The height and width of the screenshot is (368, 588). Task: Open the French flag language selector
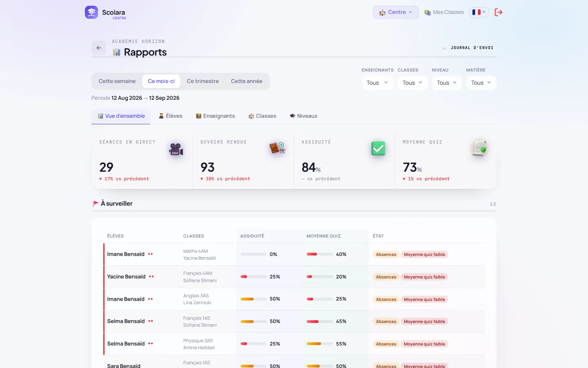click(479, 12)
